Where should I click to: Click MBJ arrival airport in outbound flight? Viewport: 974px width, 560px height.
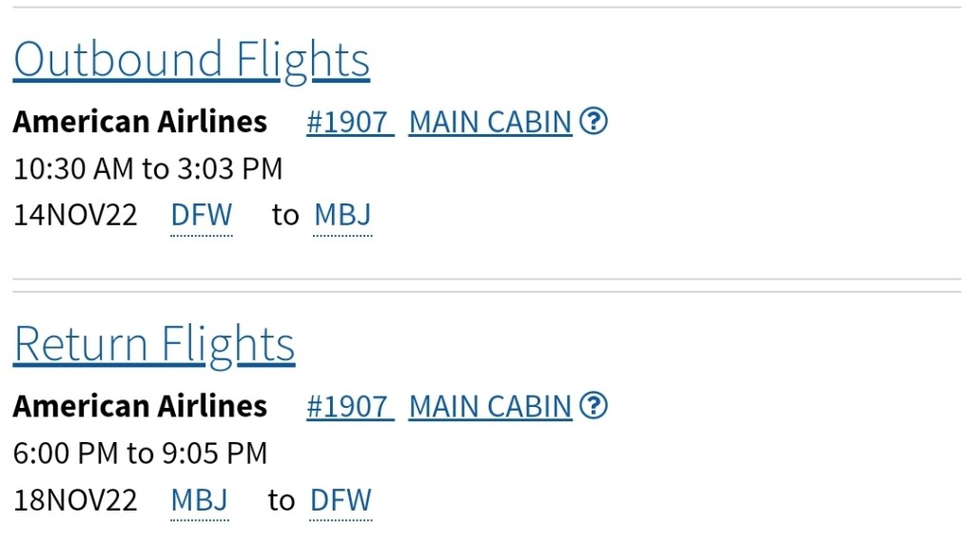[x=342, y=215]
